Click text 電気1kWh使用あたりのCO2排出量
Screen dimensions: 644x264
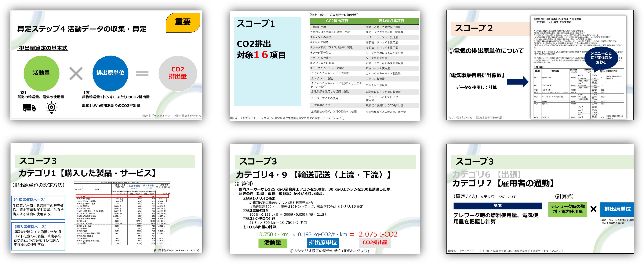(x=111, y=106)
